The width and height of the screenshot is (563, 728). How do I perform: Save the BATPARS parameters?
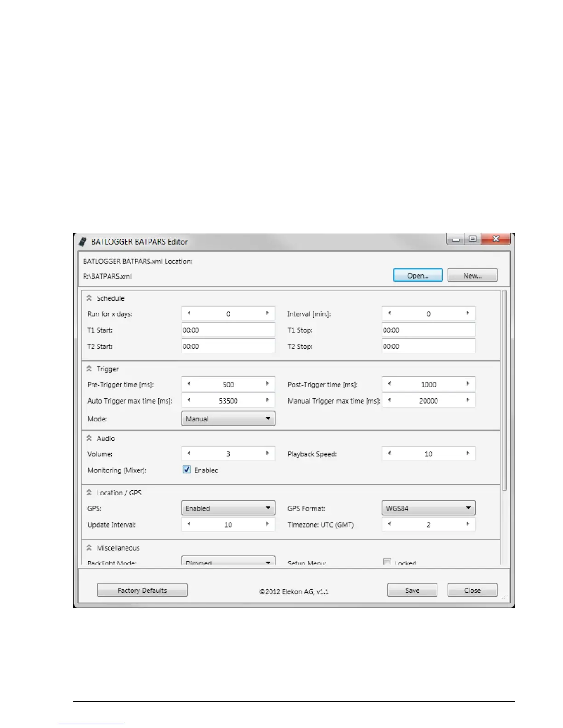coord(412,590)
